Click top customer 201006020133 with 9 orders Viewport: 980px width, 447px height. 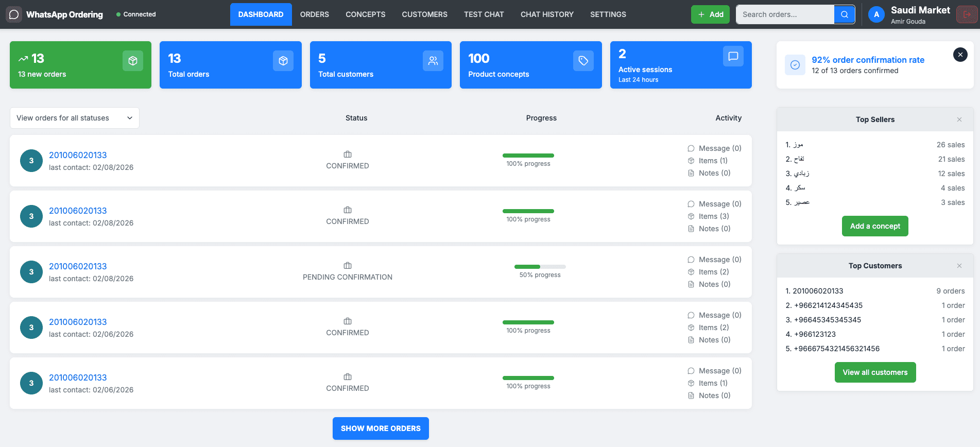[x=875, y=291]
